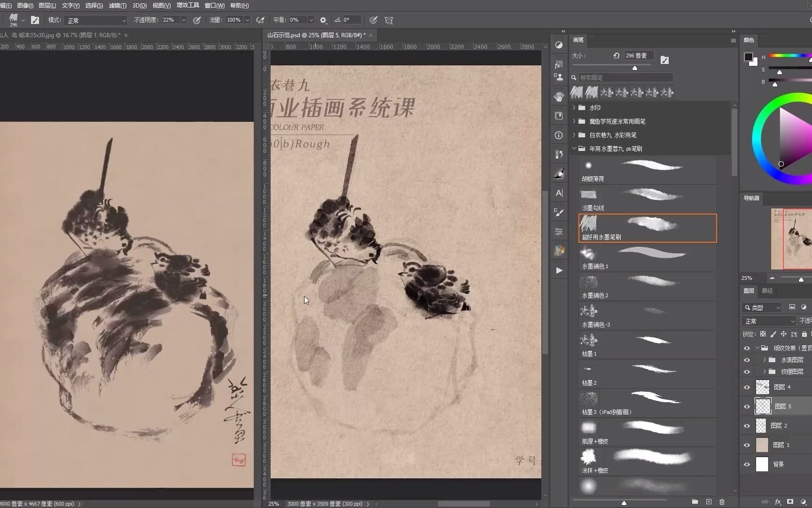This screenshot has height=508, width=812.
Task: Open the Adjustments panel icon in dock
Action: 559,45
